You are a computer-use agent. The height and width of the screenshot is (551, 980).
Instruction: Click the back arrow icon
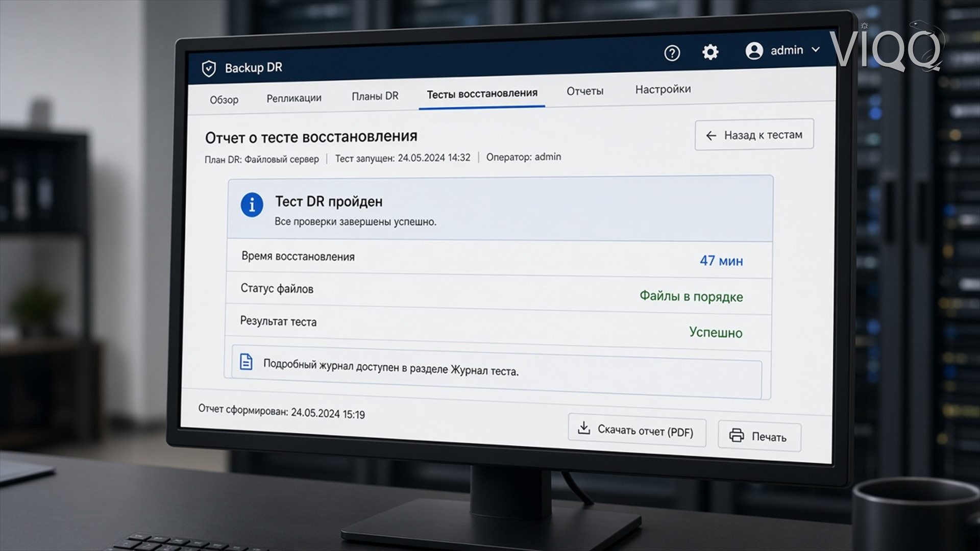point(710,135)
